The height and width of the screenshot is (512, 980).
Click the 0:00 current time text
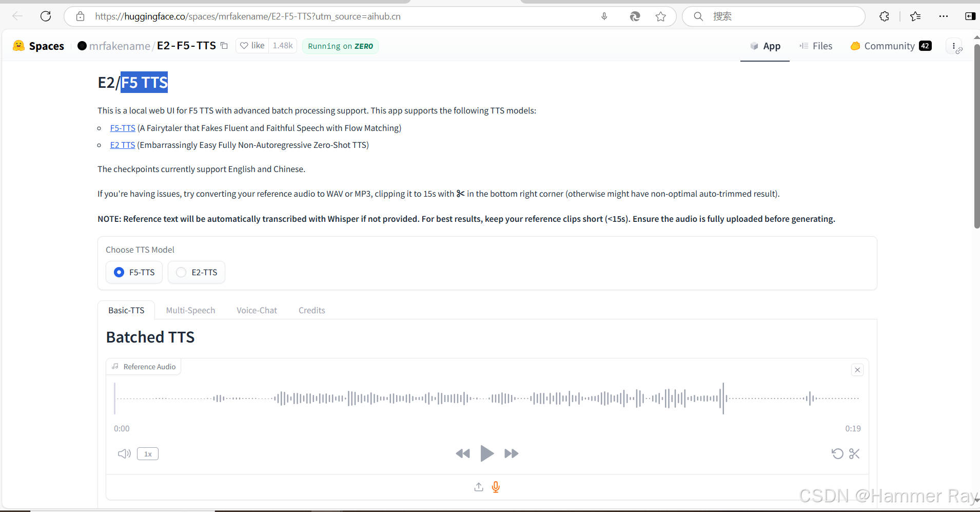pos(122,428)
